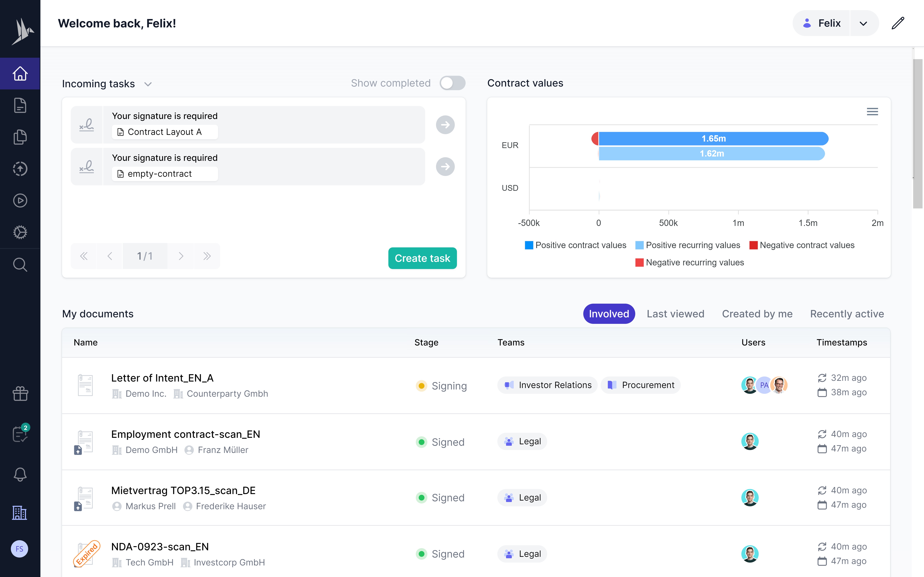The width and height of the screenshot is (924, 577).
Task: Open dropdown arrow next to Felix
Action: 863,23
